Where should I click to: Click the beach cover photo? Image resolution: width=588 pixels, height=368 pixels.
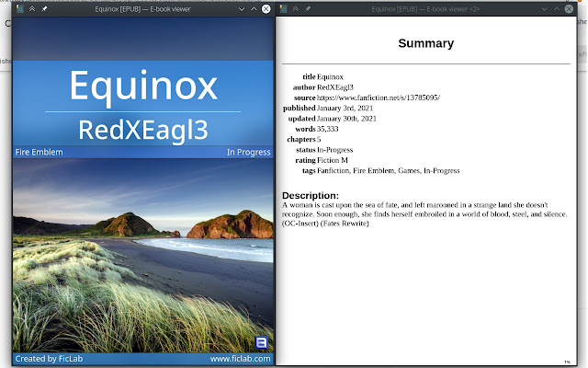coord(143,256)
